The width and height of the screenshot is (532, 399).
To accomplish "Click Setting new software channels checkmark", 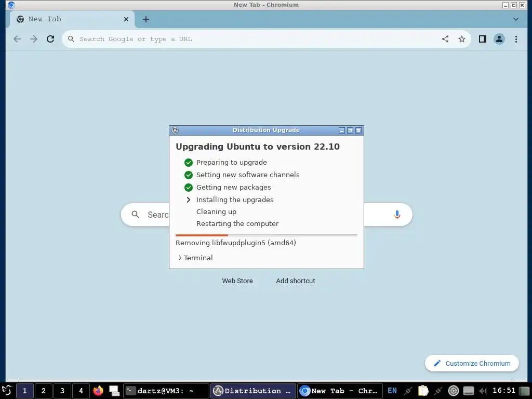I will [x=189, y=175].
